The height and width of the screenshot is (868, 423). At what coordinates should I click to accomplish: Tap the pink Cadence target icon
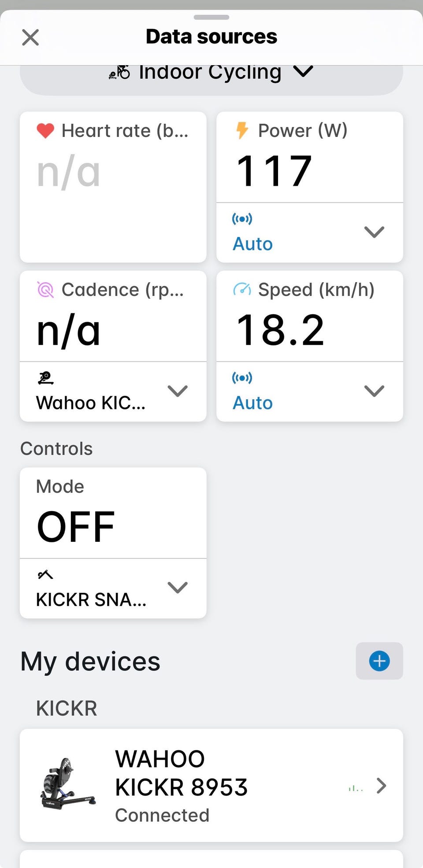(x=45, y=290)
